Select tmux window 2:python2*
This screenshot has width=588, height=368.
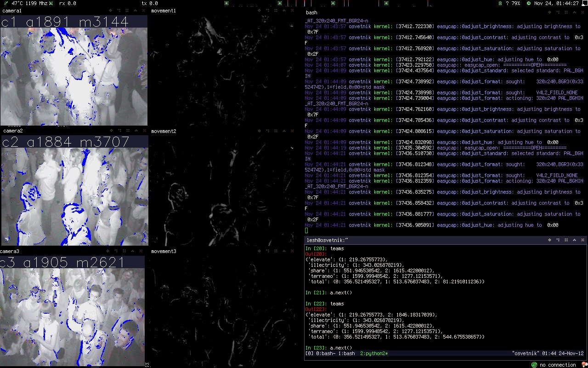coord(374,353)
